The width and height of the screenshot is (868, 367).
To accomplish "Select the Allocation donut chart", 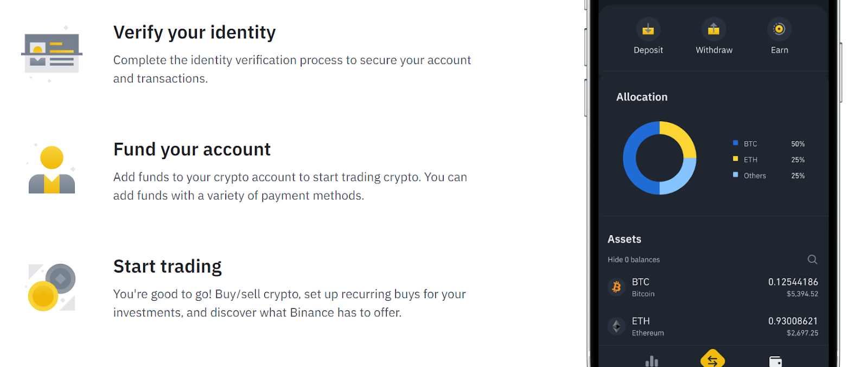I will 660,158.
